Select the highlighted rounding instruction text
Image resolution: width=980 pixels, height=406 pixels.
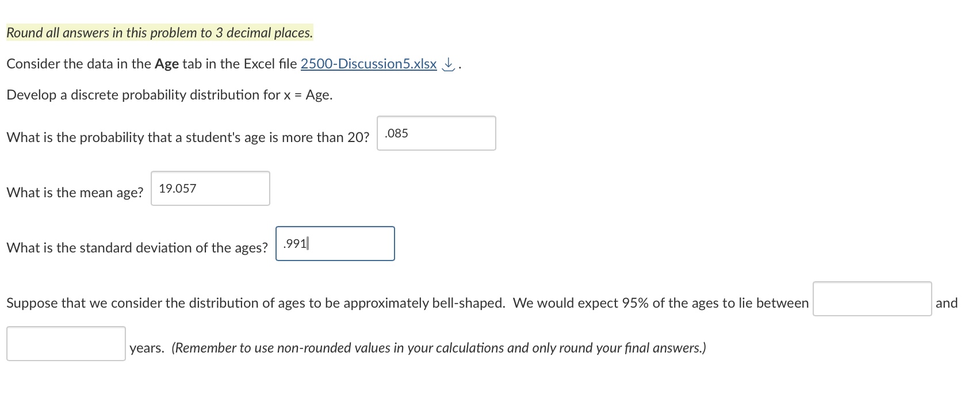159,33
